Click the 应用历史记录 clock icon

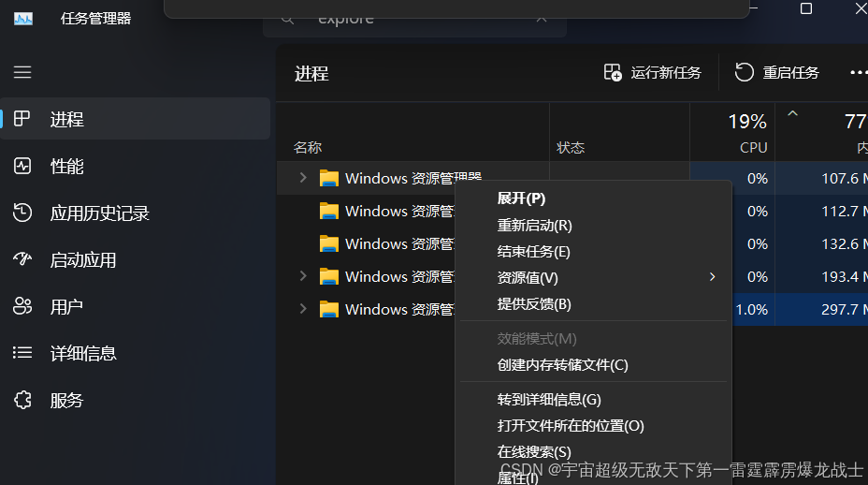pyautogui.click(x=22, y=213)
